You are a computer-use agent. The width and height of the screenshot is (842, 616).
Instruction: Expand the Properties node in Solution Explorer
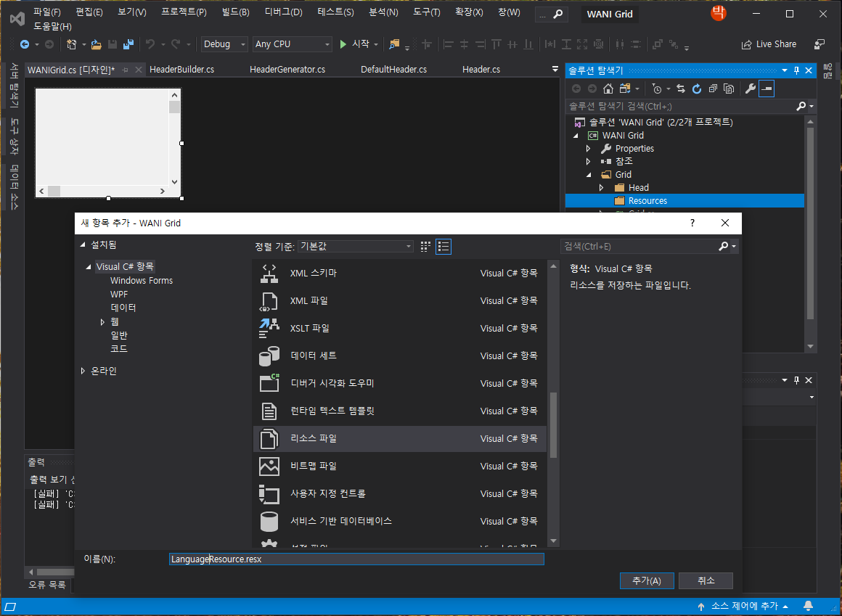[588, 149]
